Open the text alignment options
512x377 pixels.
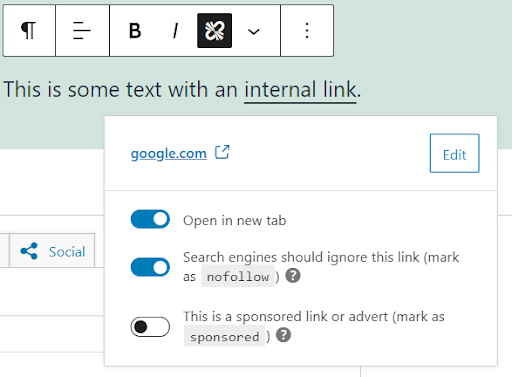pos(82,31)
